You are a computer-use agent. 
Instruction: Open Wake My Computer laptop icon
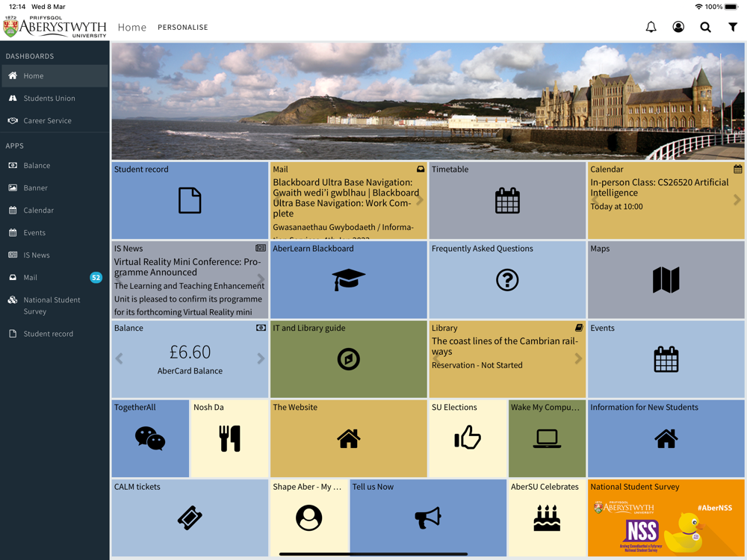click(547, 438)
